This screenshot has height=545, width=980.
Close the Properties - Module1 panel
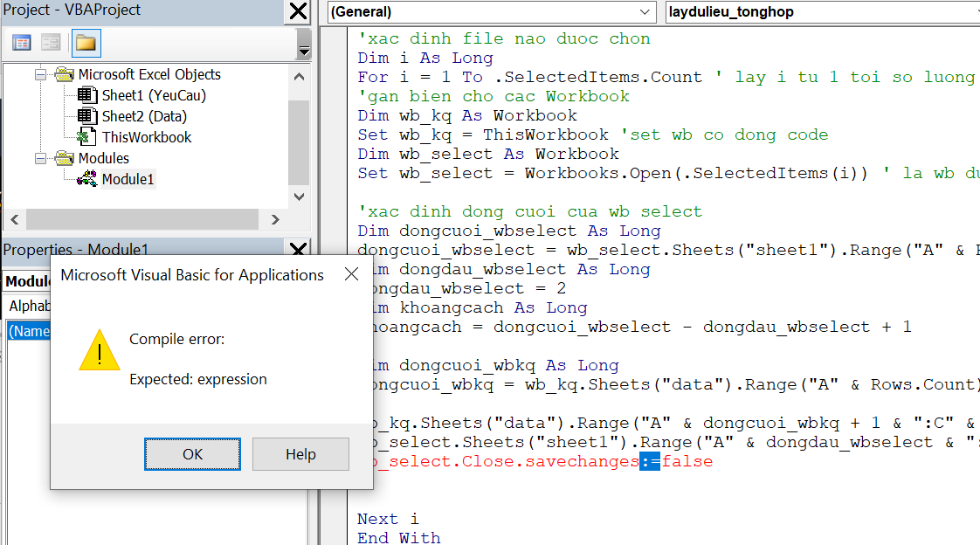(x=298, y=250)
